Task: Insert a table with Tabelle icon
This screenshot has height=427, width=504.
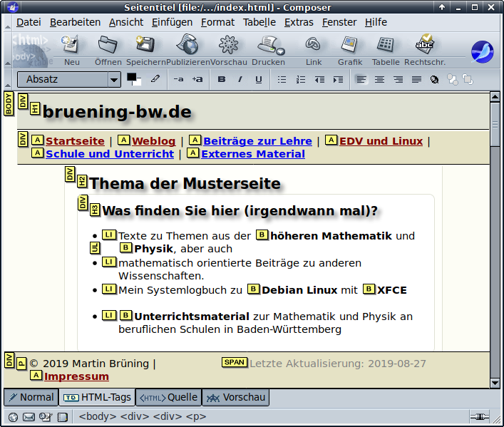Action: [386, 46]
